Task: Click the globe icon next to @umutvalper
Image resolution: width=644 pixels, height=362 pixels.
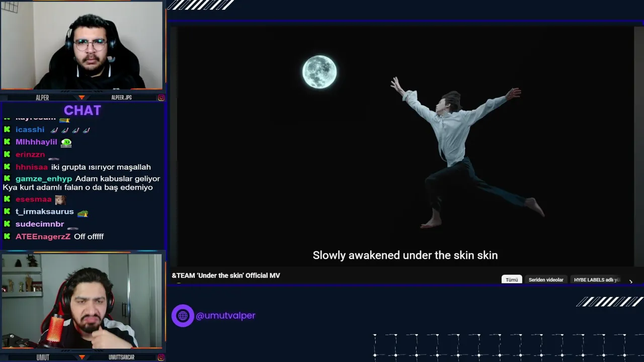Action: (x=183, y=316)
